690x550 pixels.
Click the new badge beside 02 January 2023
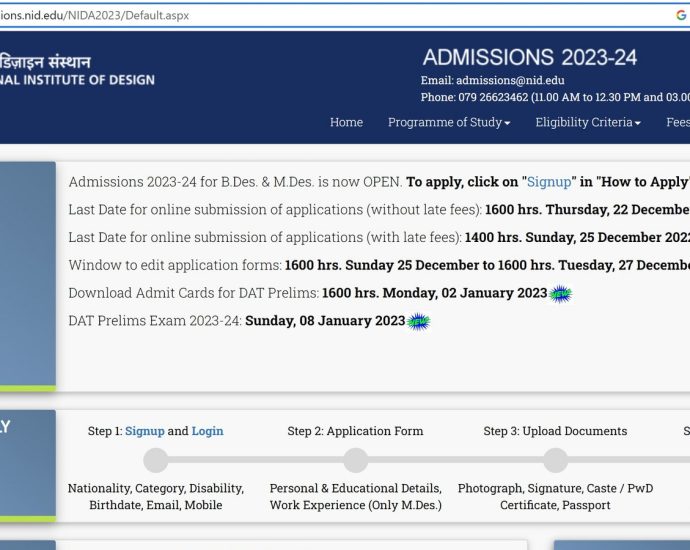point(561,293)
